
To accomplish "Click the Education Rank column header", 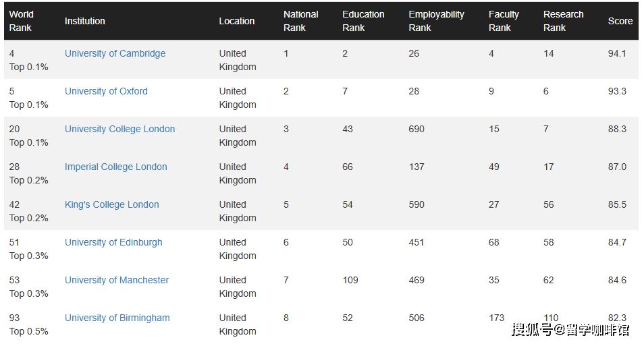I will pyautogui.click(x=363, y=21).
